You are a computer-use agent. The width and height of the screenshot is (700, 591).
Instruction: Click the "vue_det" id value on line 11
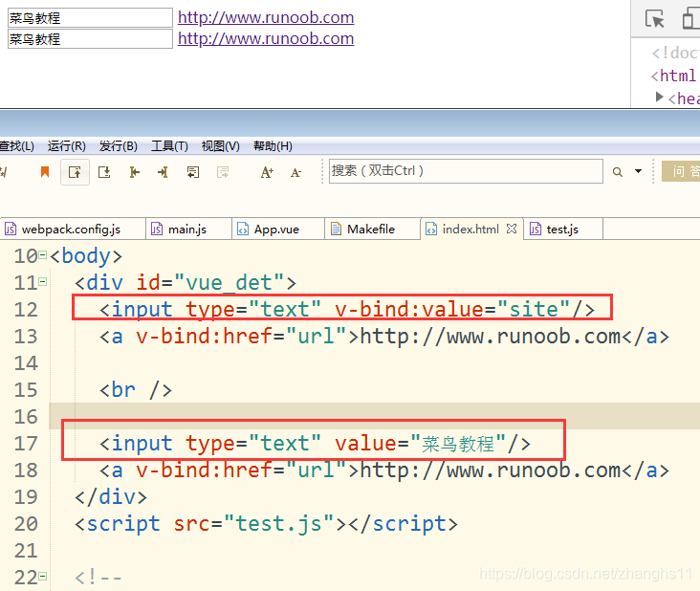229,282
